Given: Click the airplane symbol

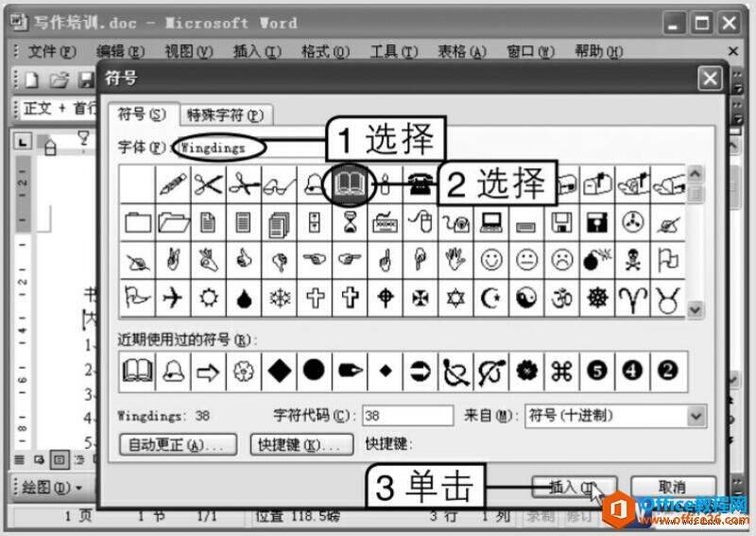Looking at the screenshot, I should coord(173,298).
